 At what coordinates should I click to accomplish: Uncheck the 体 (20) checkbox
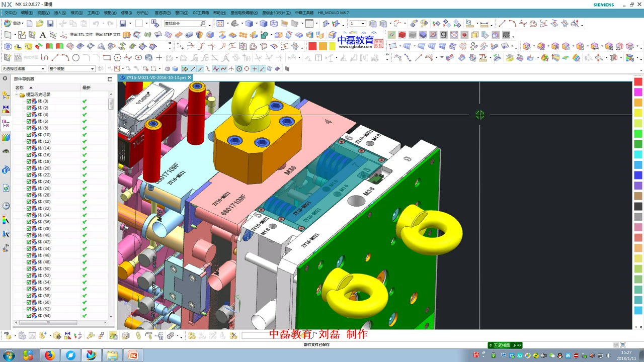[29, 168]
